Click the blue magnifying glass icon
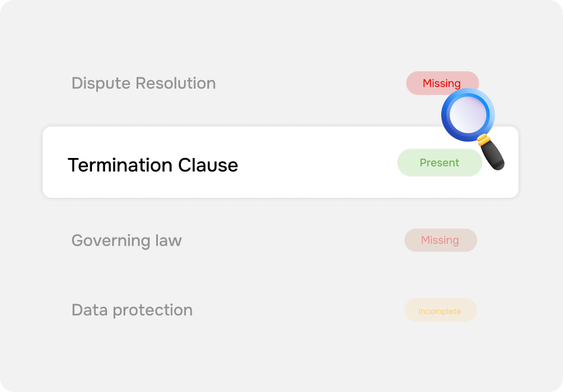The height and width of the screenshot is (392, 563). [473, 129]
